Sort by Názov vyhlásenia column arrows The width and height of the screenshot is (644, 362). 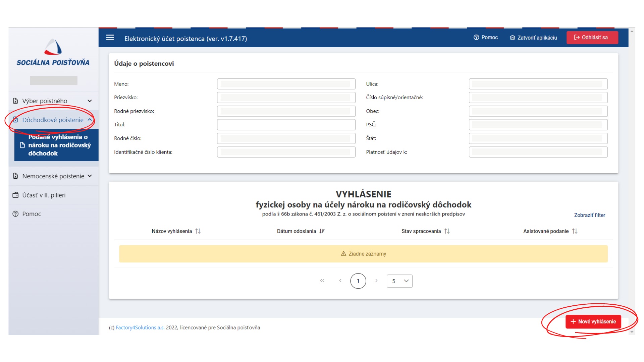point(198,231)
